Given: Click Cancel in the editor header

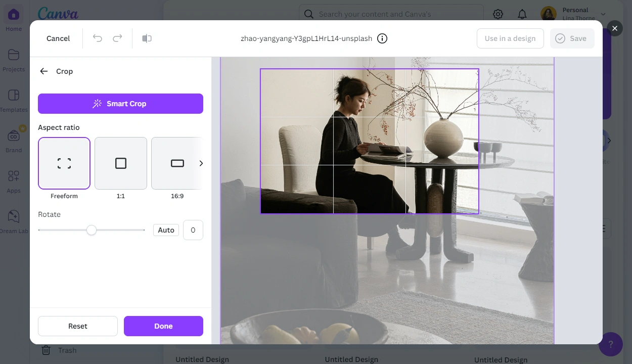Looking at the screenshot, I should [x=58, y=38].
